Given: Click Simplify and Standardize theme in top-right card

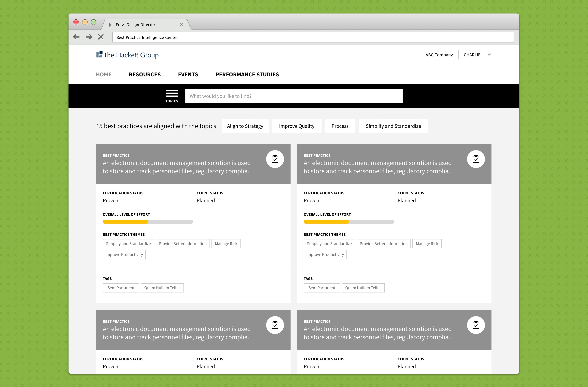Looking at the screenshot, I should (x=329, y=244).
